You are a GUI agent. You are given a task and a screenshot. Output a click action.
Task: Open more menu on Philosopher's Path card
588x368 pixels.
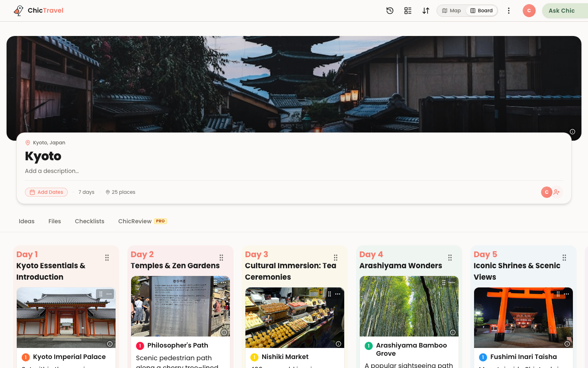pos(223,283)
